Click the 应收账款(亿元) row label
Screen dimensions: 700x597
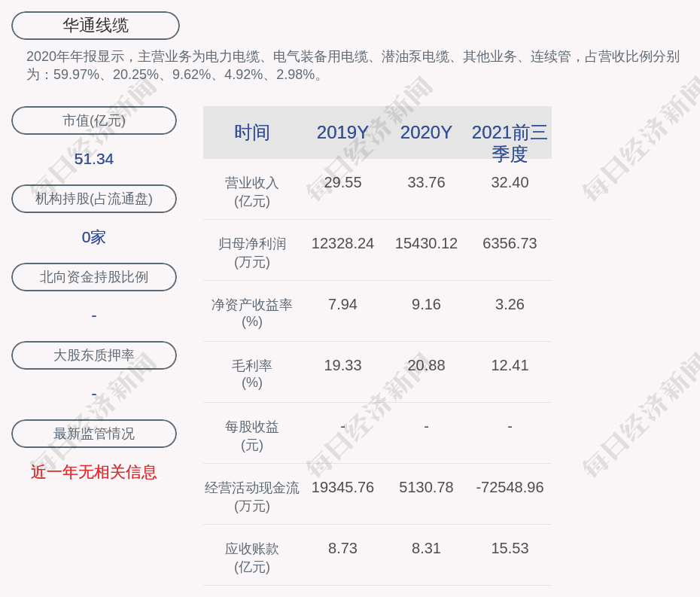click(251, 558)
